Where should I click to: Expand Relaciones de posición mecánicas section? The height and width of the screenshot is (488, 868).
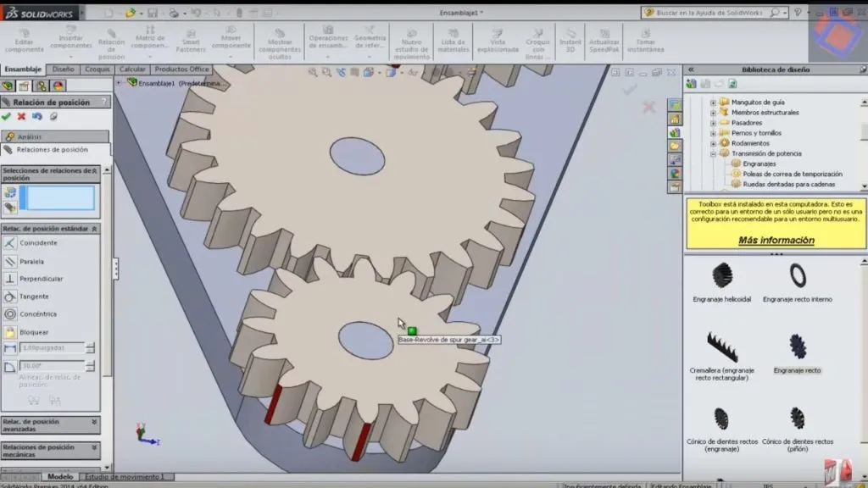point(50,450)
